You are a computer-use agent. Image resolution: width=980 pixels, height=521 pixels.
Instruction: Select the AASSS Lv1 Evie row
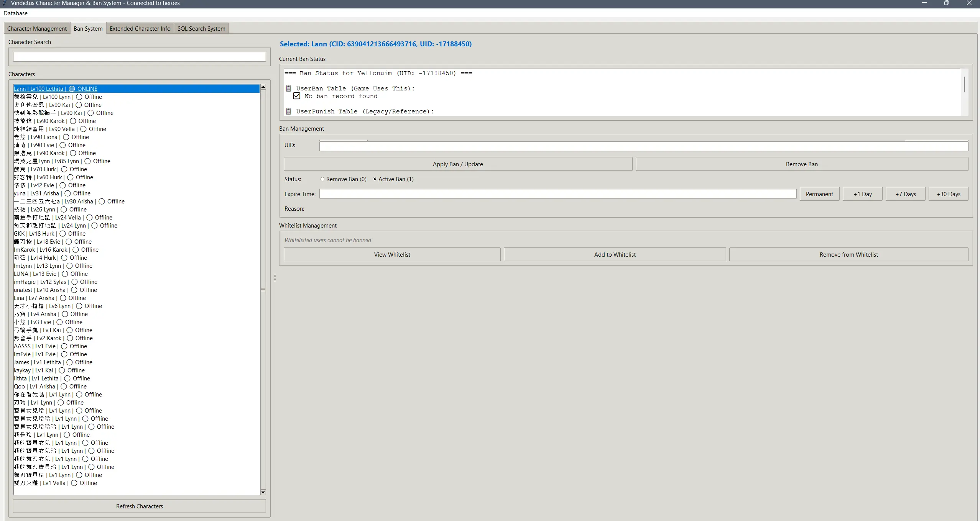(x=136, y=346)
